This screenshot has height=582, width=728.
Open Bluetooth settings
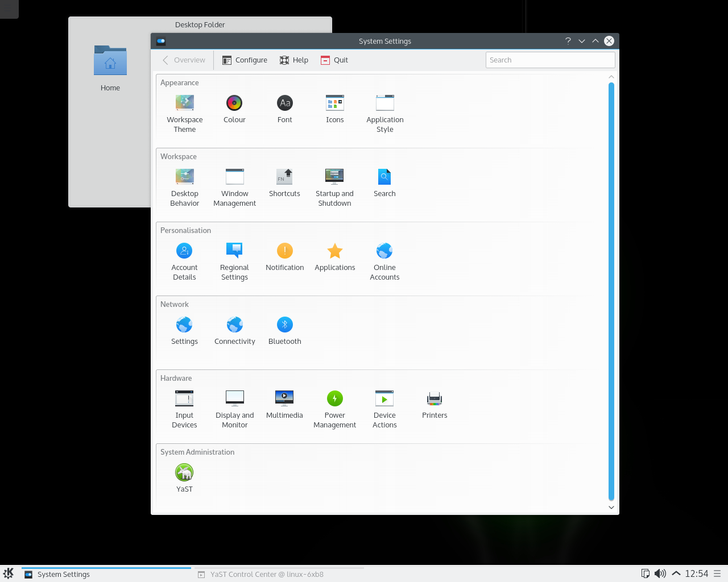coord(285,331)
